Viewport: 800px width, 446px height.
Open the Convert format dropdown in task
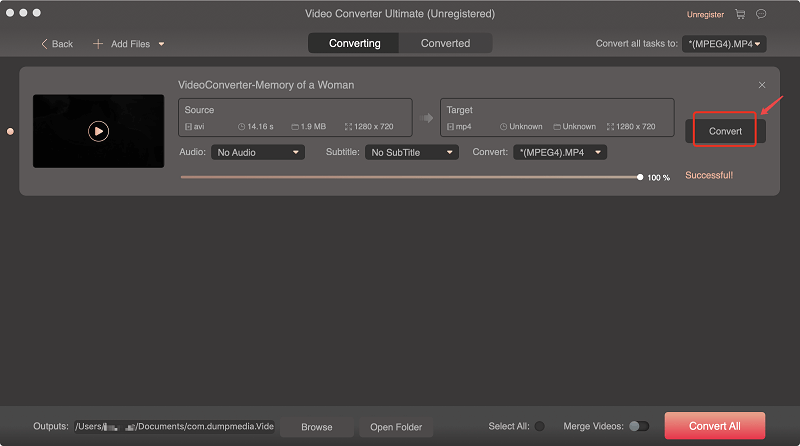(x=559, y=152)
